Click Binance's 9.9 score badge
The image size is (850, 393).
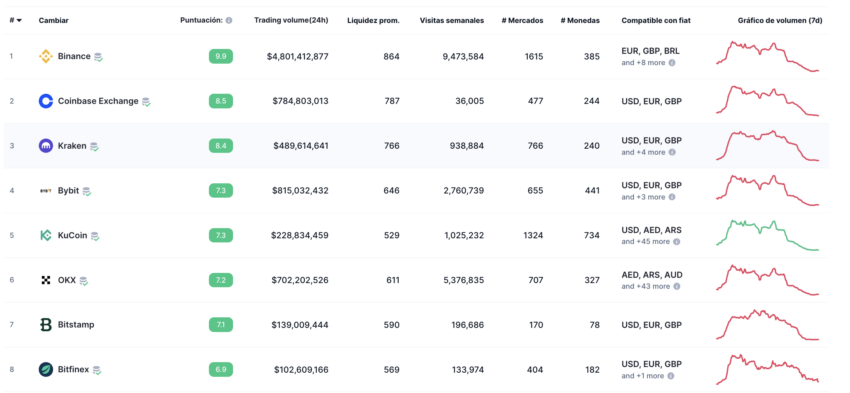point(221,56)
